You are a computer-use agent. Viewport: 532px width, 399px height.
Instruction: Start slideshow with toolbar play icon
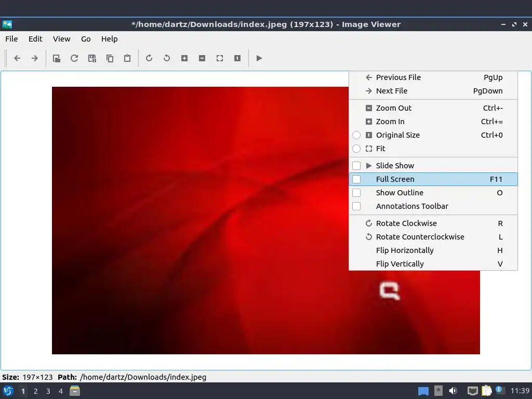(259, 58)
